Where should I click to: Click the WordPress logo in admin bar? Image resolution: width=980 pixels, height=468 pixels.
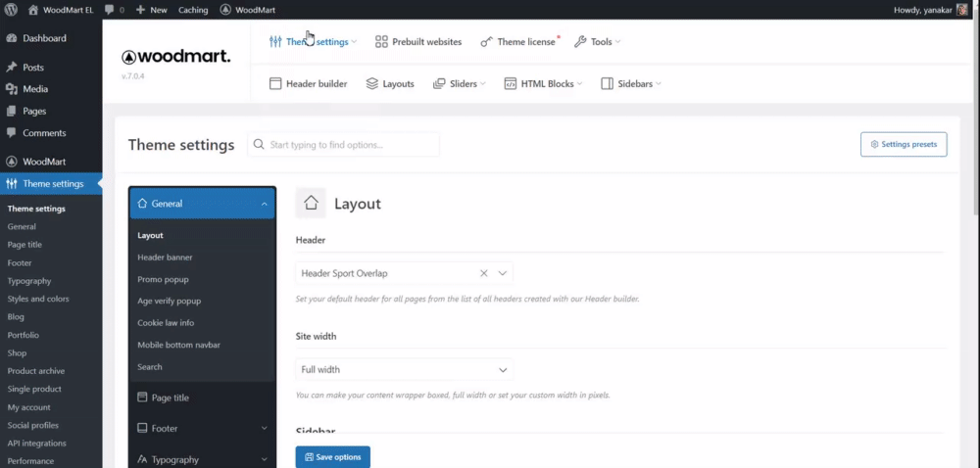click(11, 10)
